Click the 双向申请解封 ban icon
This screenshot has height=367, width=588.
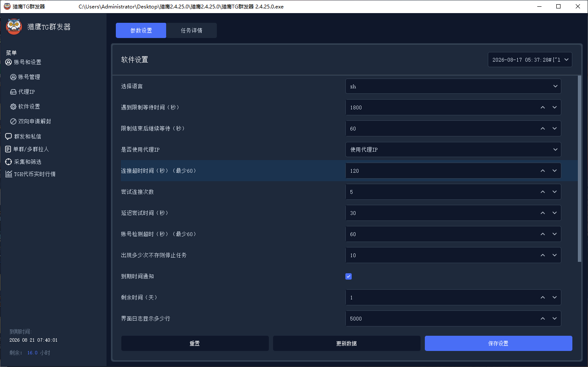point(13,121)
